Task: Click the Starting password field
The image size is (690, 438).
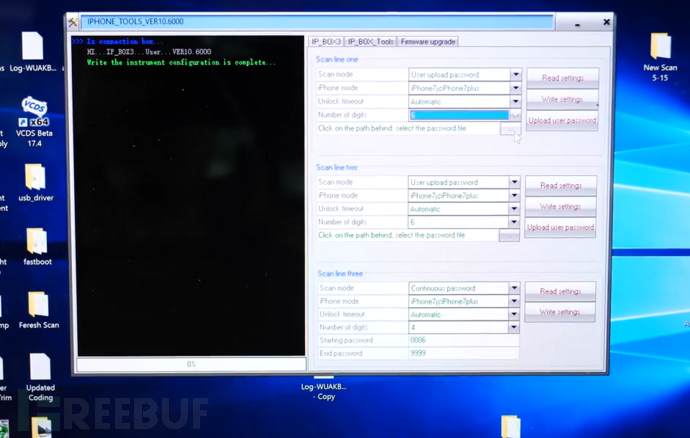Action: point(463,340)
